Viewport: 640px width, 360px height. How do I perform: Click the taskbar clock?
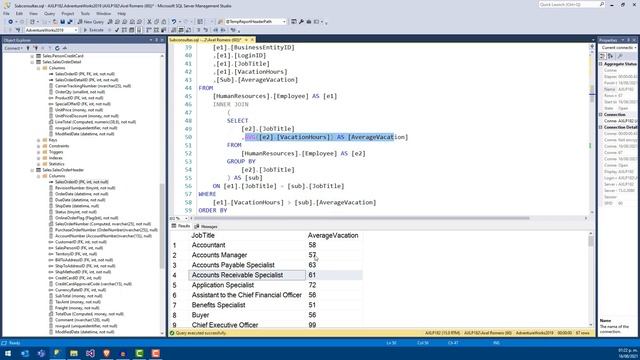pos(628,353)
